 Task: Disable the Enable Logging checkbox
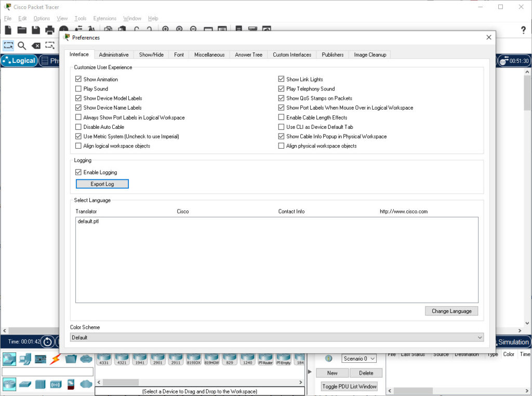pyautogui.click(x=78, y=172)
